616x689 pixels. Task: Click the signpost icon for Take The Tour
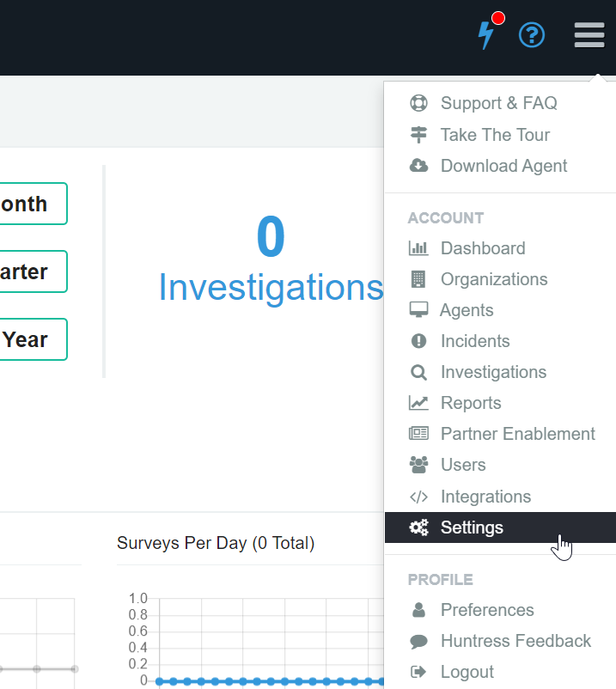pos(418,135)
